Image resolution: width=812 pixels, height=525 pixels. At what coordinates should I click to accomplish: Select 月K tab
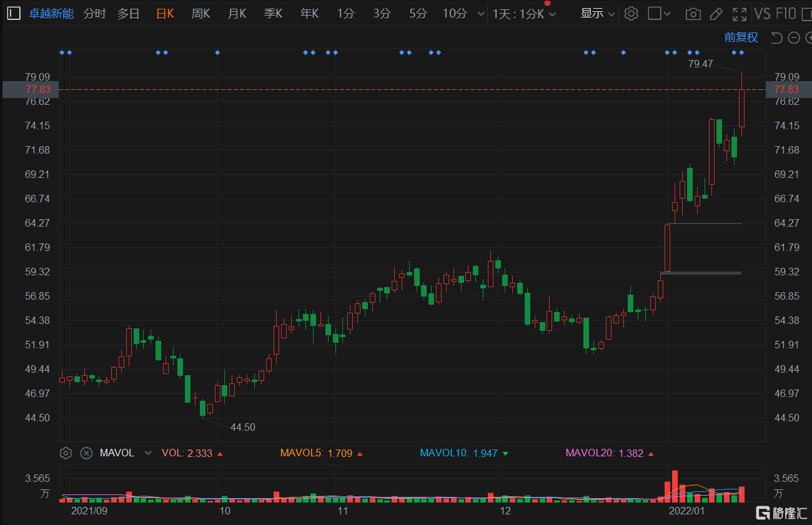pos(237,13)
